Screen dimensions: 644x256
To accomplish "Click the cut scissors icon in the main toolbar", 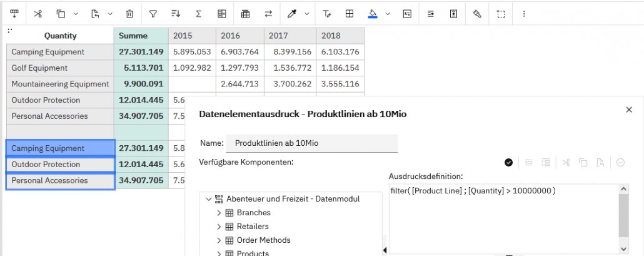I will click(x=38, y=14).
